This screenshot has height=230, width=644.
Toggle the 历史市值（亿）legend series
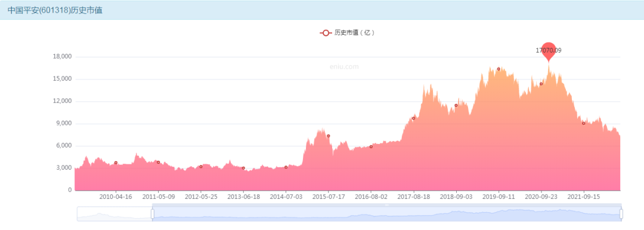347,33
